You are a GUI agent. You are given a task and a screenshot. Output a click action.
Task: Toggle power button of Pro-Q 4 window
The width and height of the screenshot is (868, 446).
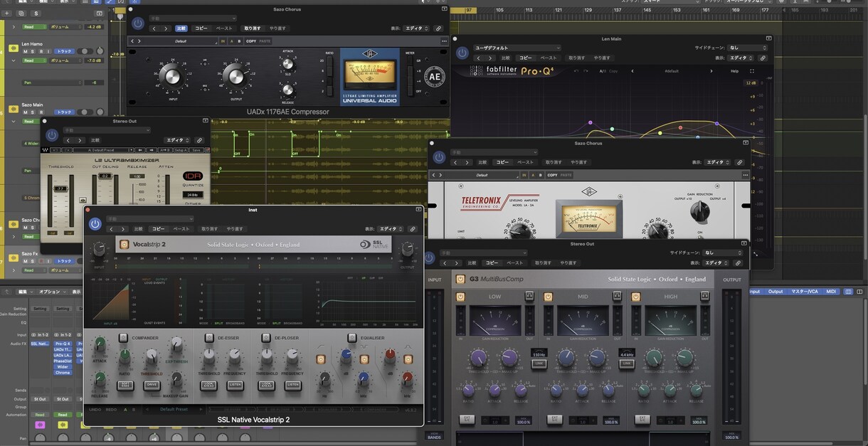462,53
